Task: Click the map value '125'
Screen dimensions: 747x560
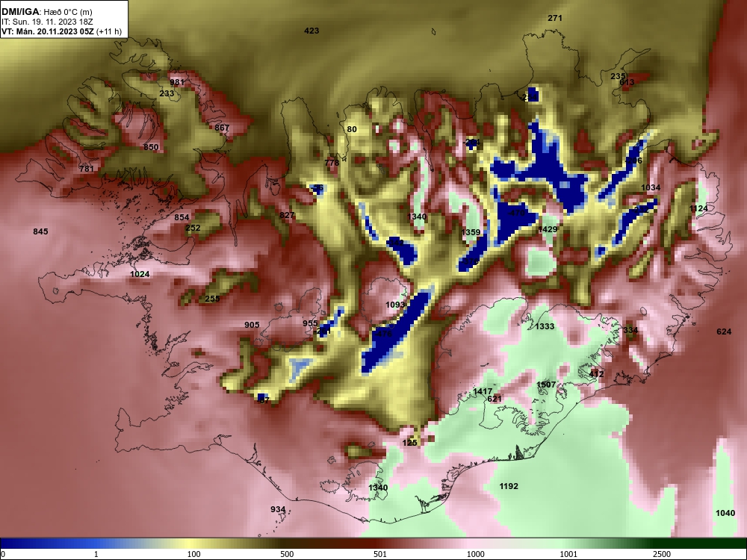Action: click(409, 443)
